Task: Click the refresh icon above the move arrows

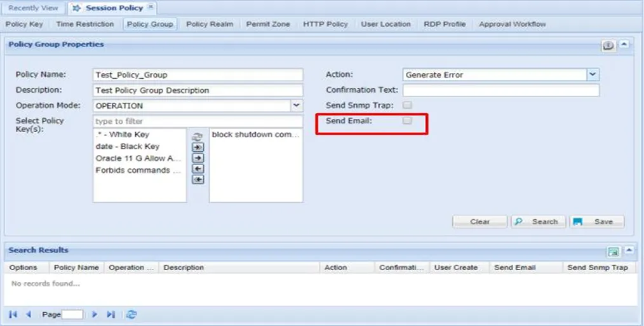Action: 198,137
